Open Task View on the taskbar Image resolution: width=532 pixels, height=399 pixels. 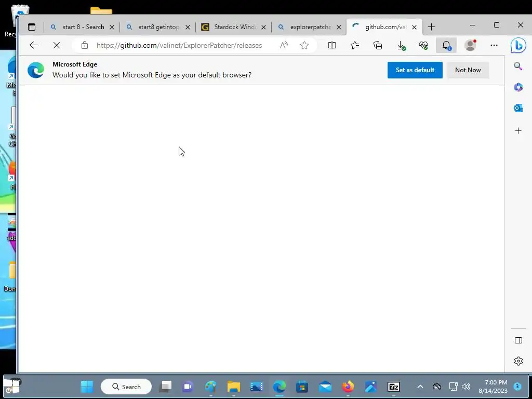(165, 387)
